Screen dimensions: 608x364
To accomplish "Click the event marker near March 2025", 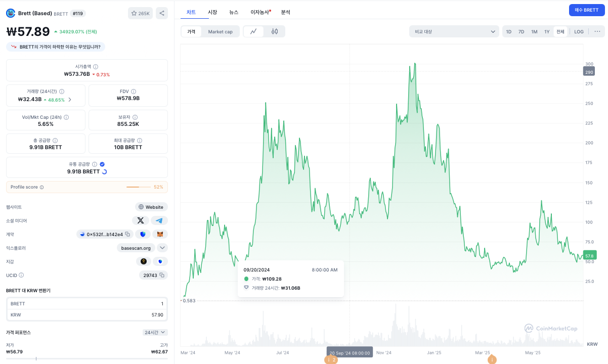I will tap(491, 360).
